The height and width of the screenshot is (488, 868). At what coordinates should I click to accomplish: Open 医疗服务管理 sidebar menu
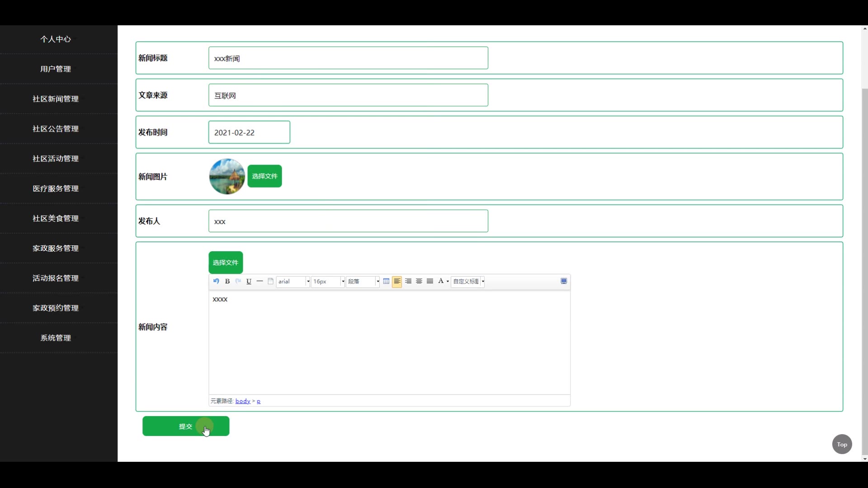pyautogui.click(x=56, y=188)
